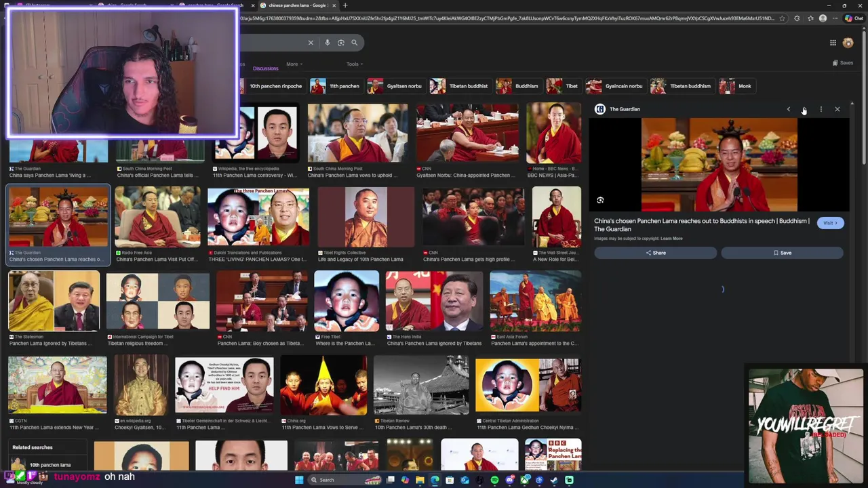Open 'China's Panchen Lama gets high profile' CNN image

473,217
